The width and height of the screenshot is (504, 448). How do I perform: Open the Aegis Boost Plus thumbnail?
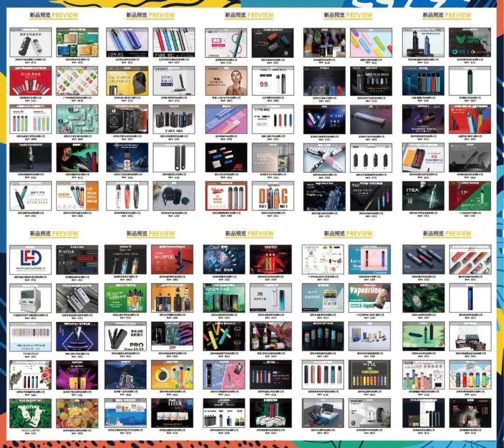pyautogui.click(x=324, y=196)
